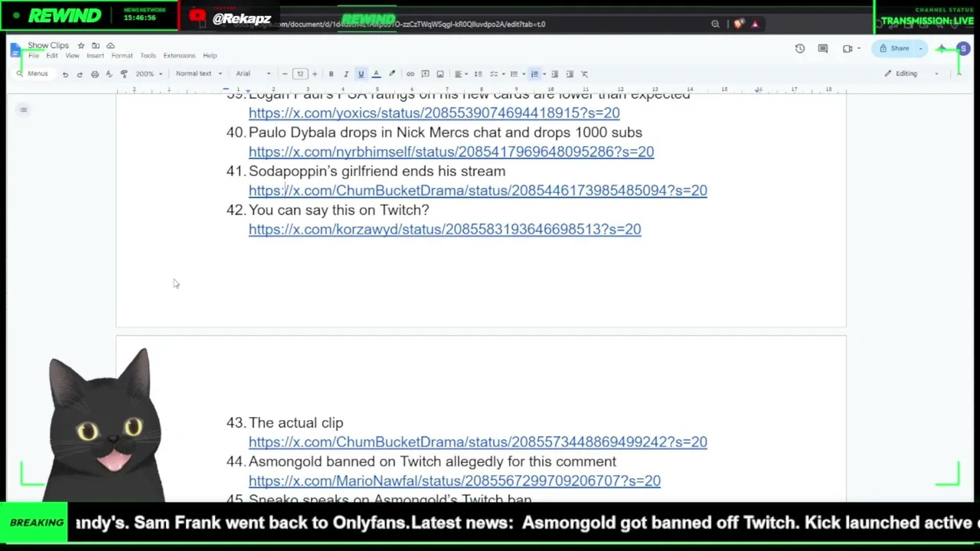
Task: Open the Google account avatar
Action: [963, 49]
